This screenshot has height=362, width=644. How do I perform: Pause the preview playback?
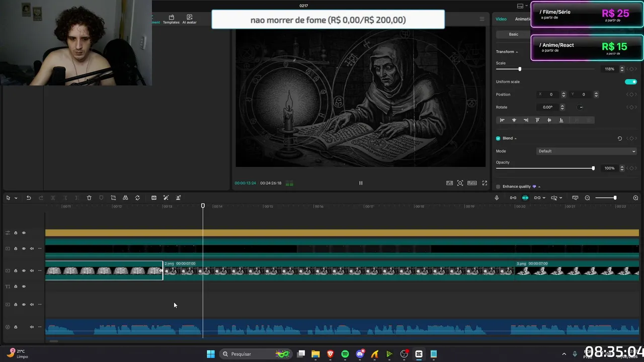tap(361, 183)
